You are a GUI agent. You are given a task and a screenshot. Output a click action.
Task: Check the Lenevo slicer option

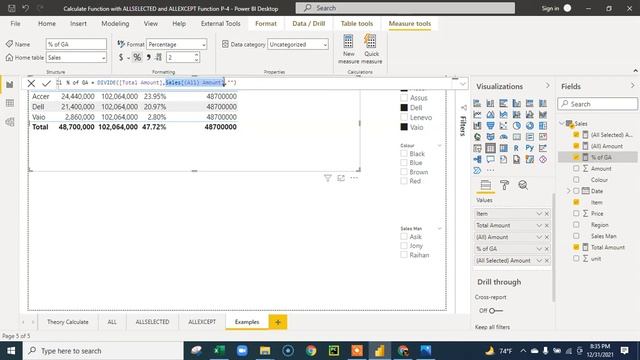pyautogui.click(x=404, y=118)
